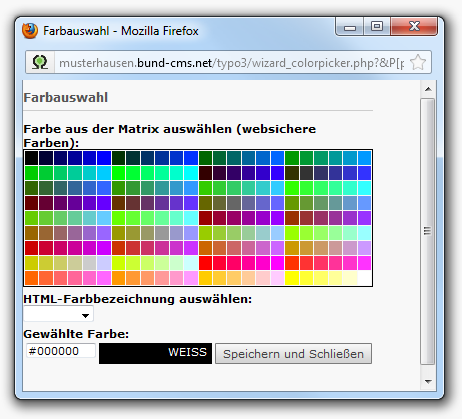Screen dimensions: 462x419
Task: Bookmark this page with the star icon
Action: (418, 62)
